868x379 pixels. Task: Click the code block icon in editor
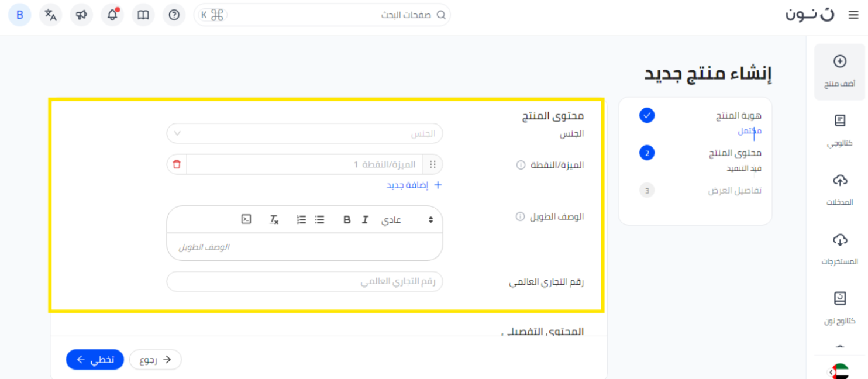click(246, 219)
